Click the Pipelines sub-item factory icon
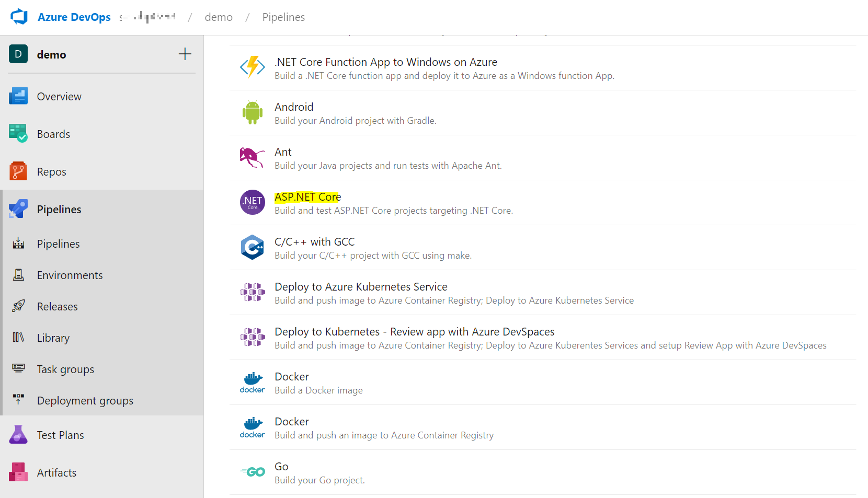This screenshot has height=498, width=868. tap(18, 244)
